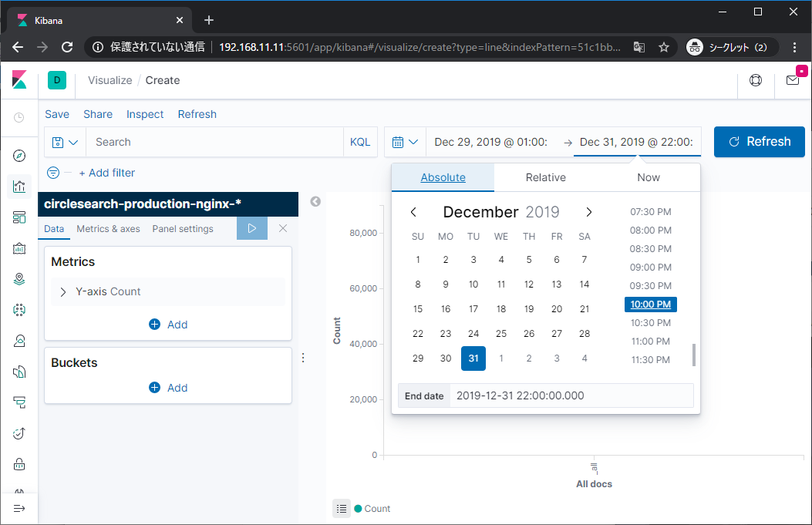Open the mail newsfeed icon
This screenshot has width=812, height=525.
click(792, 80)
